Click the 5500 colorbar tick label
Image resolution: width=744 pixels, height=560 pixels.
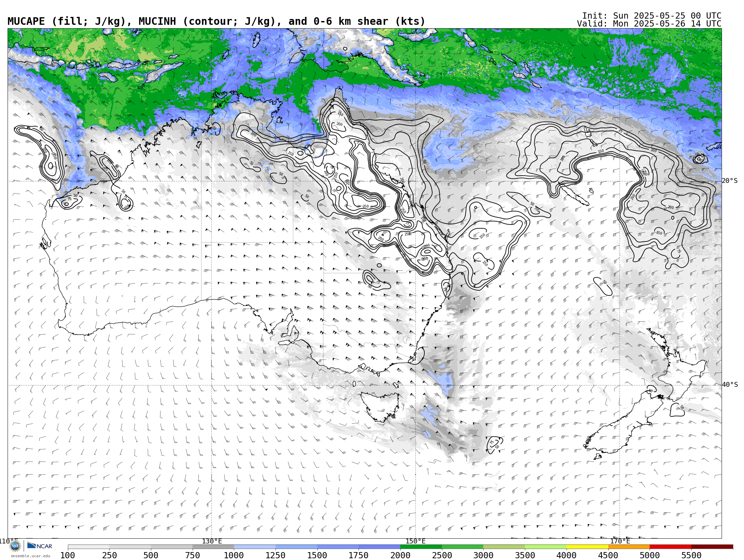[691, 556]
